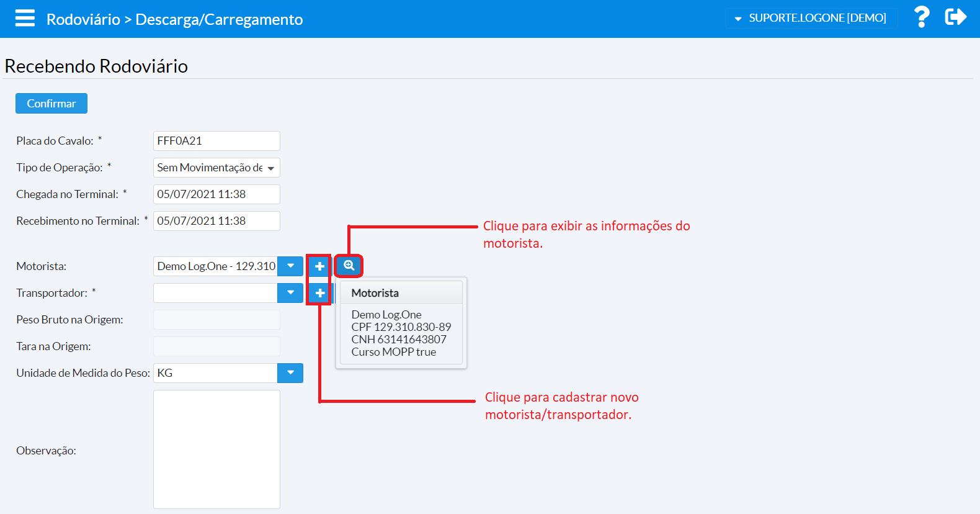Open the Tipo de Operação select box
The height and width of the screenshot is (514, 980).
tap(216, 168)
